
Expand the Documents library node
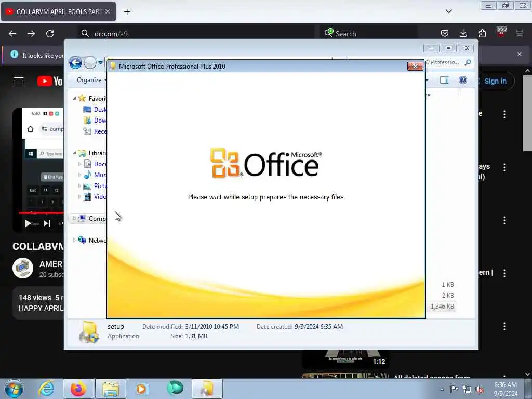tap(79, 164)
